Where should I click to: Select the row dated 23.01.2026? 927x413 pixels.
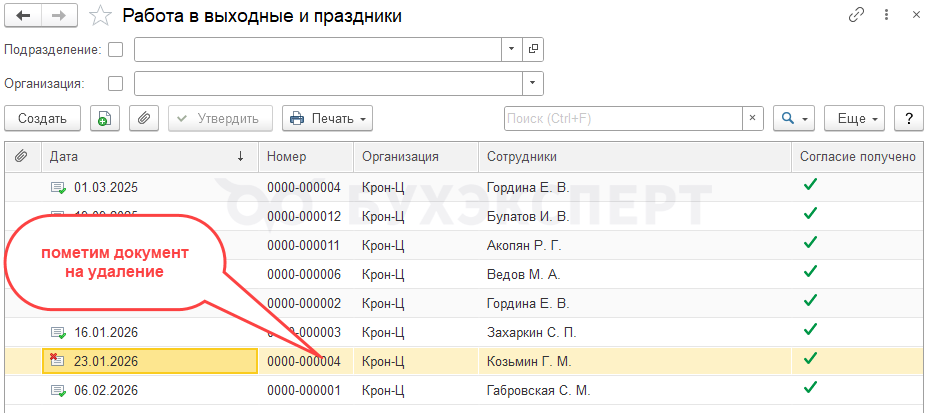pyautogui.click(x=464, y=361)
